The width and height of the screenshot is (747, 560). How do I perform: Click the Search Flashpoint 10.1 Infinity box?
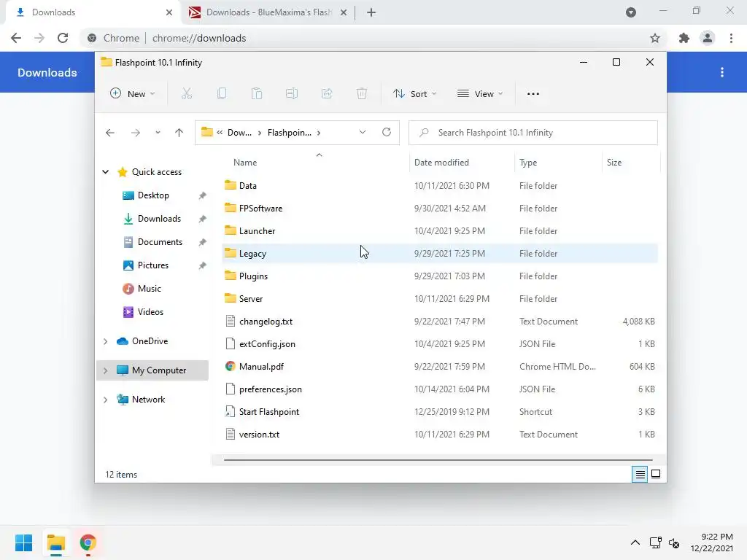[x=533, y=133]
